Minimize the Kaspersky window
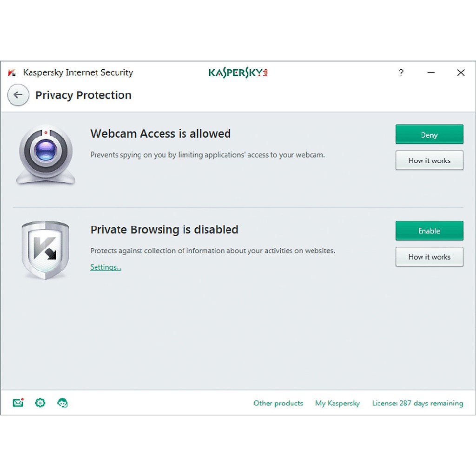This screenshot has width=476, height=476. (431, 73)
